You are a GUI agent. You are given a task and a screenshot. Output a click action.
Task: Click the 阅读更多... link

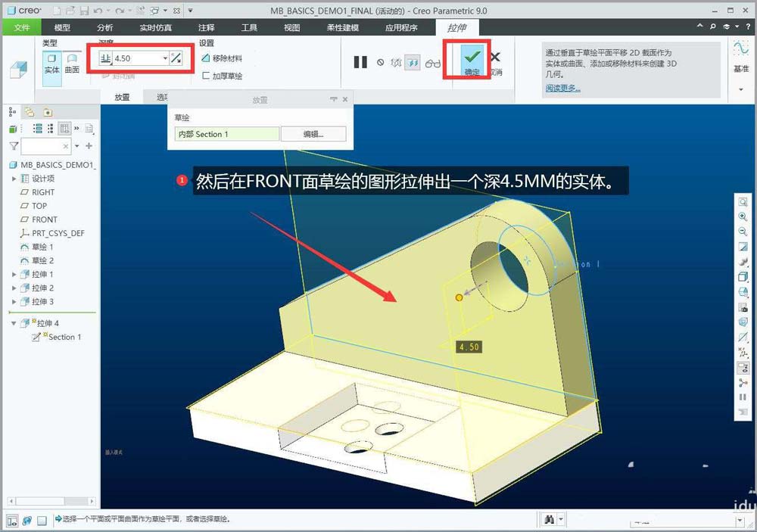[563, 88]
